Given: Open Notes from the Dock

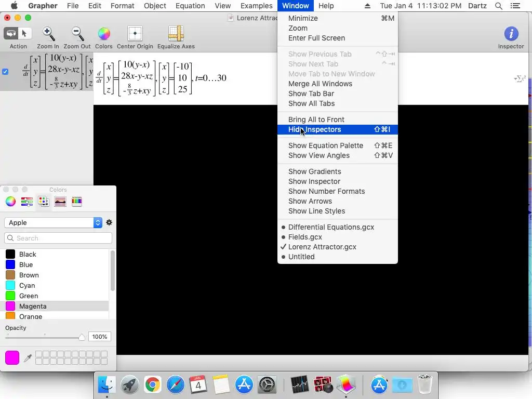Looking at the screenshot, I should pos(221,385).
